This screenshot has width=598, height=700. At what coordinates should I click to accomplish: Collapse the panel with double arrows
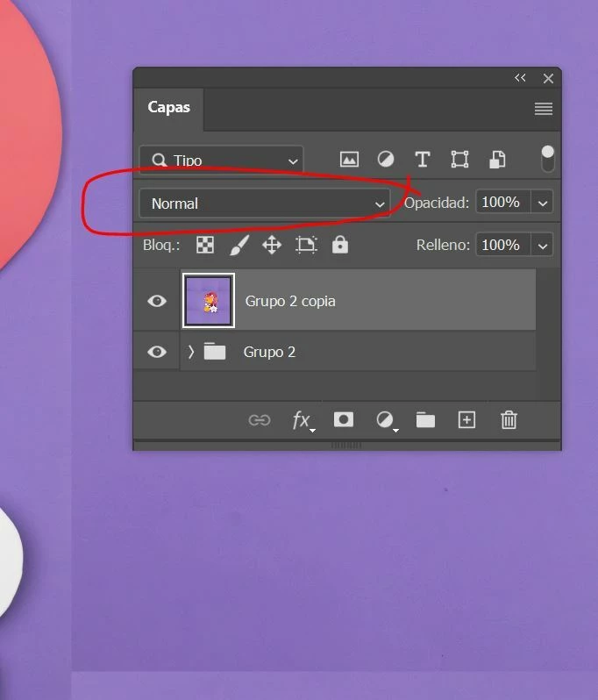tap(520, 78)
